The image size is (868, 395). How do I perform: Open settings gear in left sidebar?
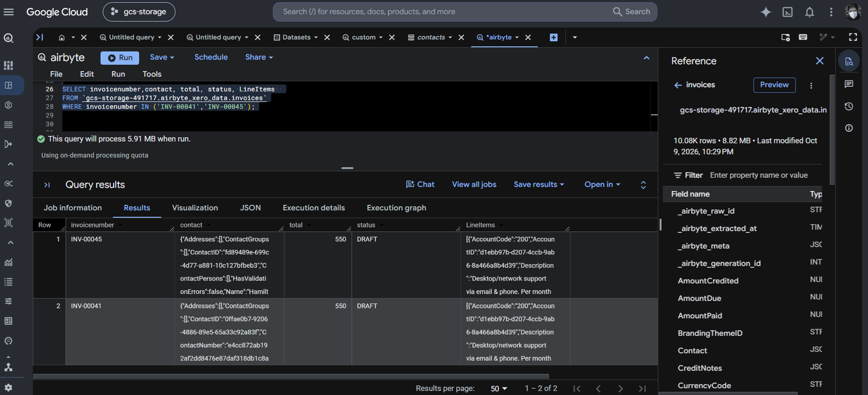click(8, 388)
